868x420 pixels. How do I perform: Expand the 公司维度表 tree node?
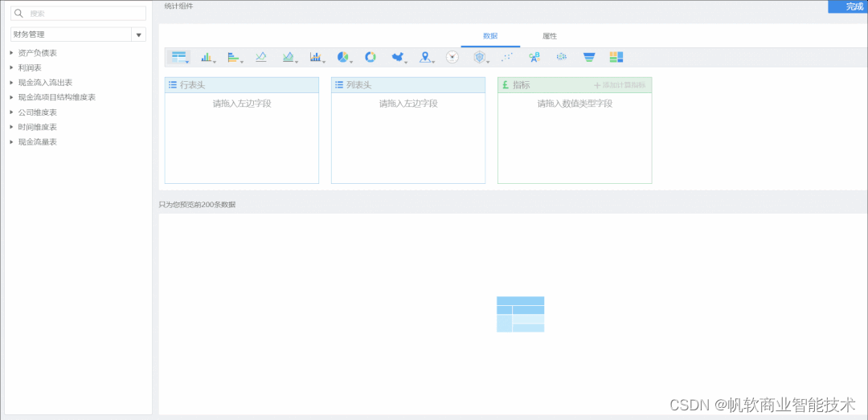[x=11, y=112]
